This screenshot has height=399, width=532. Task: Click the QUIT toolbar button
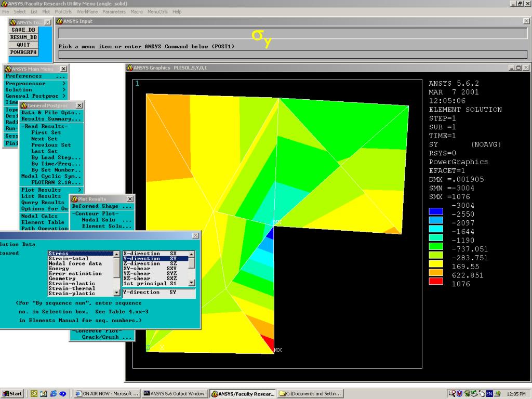23,45
